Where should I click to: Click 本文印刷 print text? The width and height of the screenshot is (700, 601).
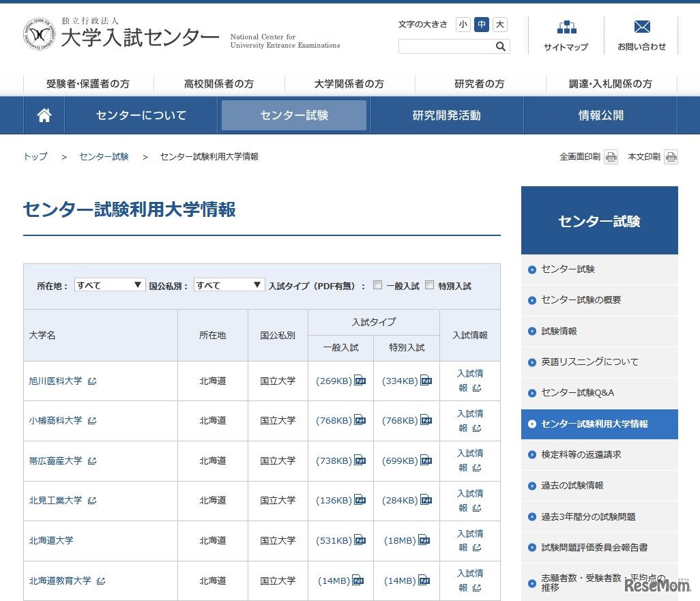644,157
